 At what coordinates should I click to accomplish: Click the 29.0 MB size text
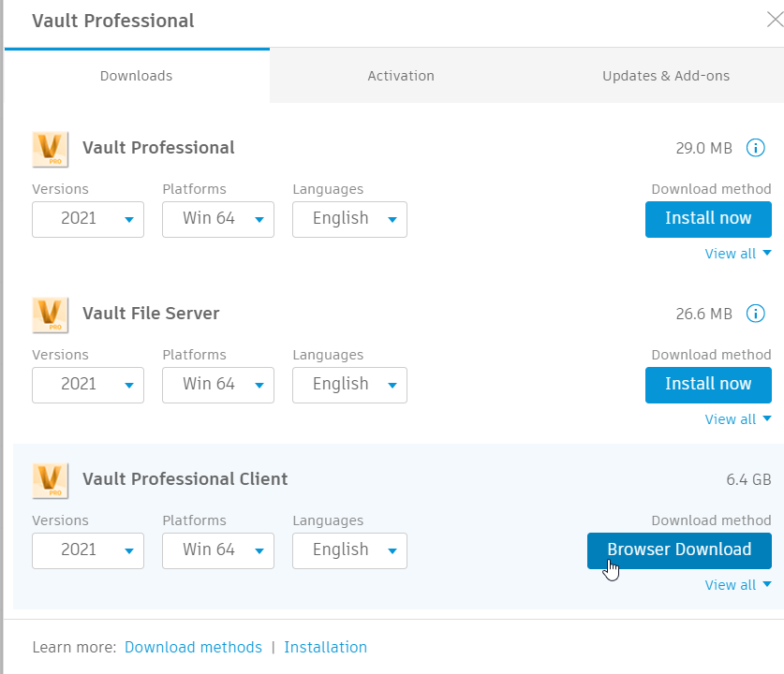[704, 149]
